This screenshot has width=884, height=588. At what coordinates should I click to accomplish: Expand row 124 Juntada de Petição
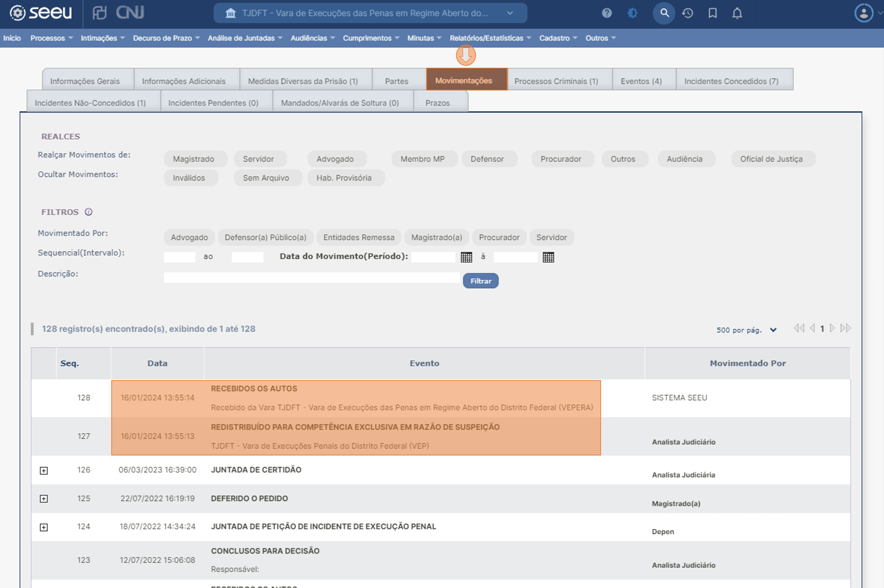[x=44, y=528]
